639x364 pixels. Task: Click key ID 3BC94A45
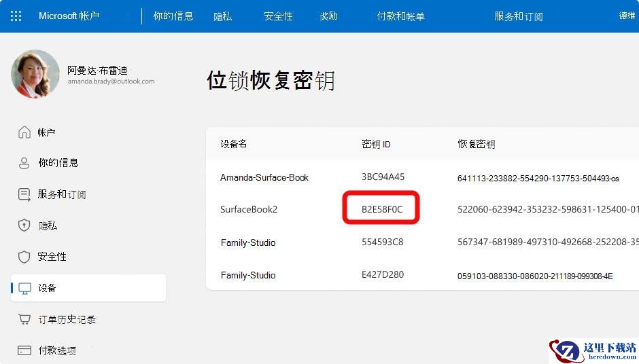tap(383, 177)
